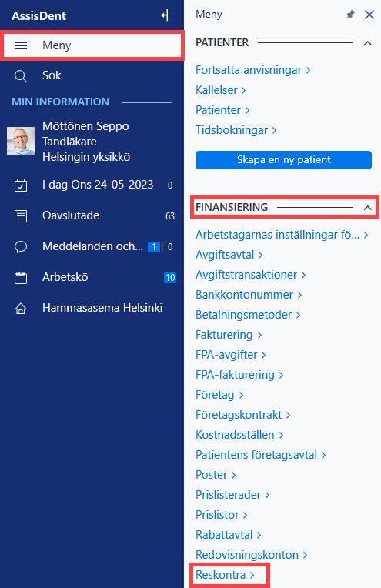Click Skapa en ny patient button
This screenshot has height=588, width=381.
pos(283,160)
